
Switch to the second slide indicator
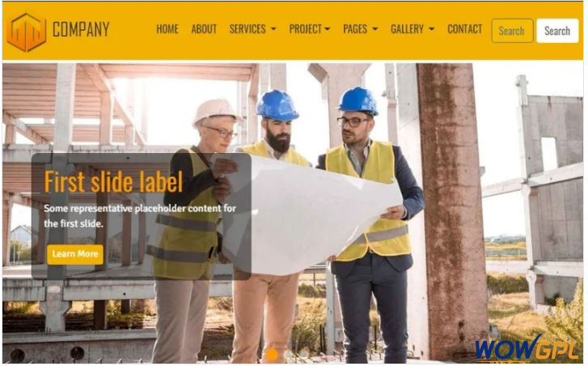pos(288,355)
